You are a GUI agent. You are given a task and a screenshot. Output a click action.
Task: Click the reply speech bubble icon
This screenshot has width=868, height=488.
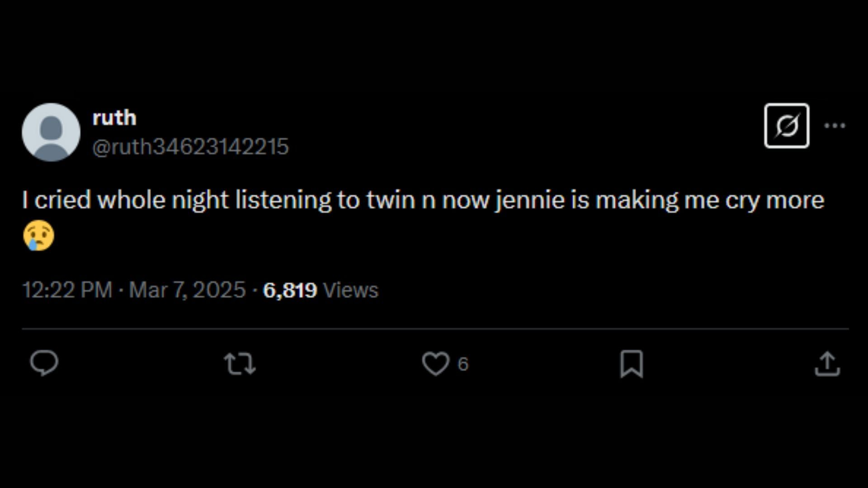pyautogui.click(x=44, y=363)
